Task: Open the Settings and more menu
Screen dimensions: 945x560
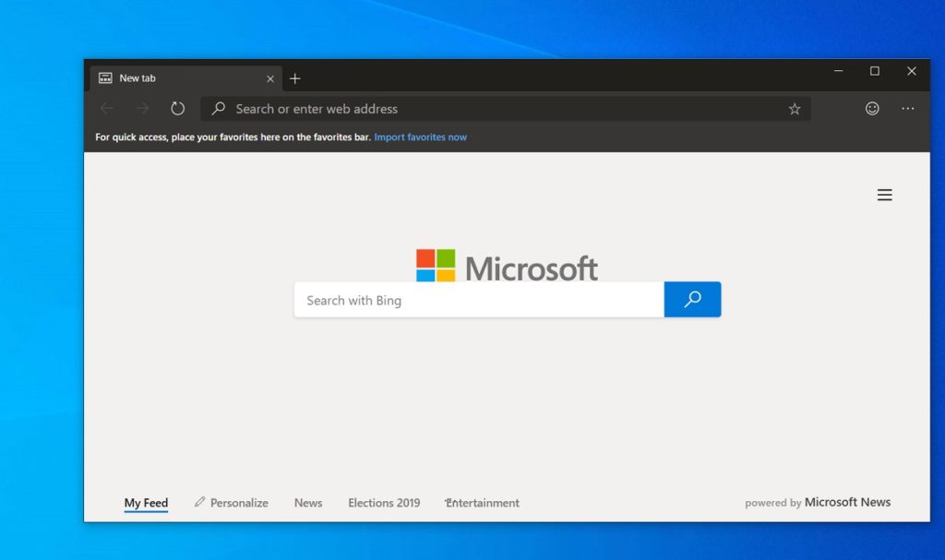Action: 908,108
